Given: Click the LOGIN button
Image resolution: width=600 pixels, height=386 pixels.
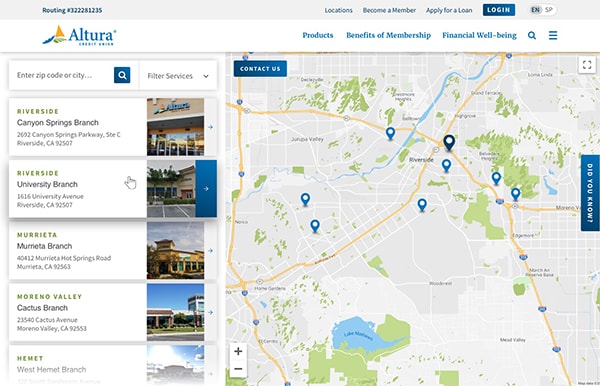Looking at the screenshot, I should click(x=499, y=10).
